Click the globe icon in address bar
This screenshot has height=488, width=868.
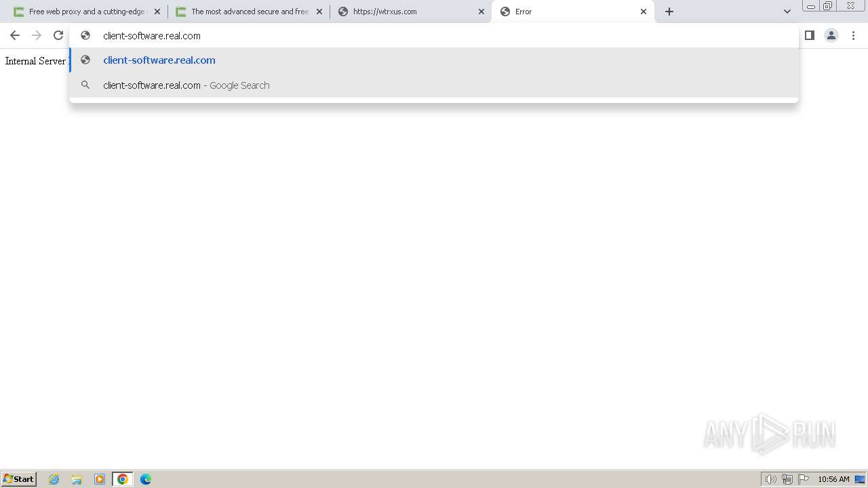85,35
